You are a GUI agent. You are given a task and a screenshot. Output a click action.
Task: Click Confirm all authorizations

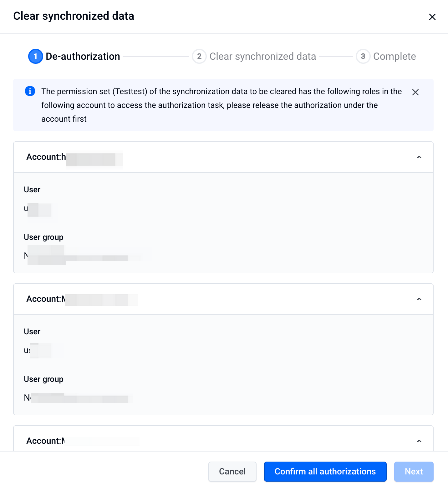(x=325, y=472)
